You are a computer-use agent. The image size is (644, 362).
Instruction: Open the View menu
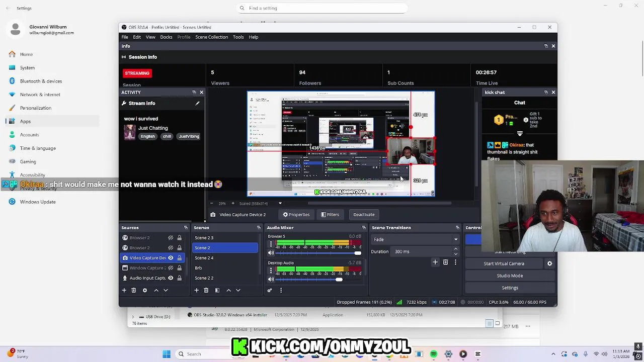point(150,37)
